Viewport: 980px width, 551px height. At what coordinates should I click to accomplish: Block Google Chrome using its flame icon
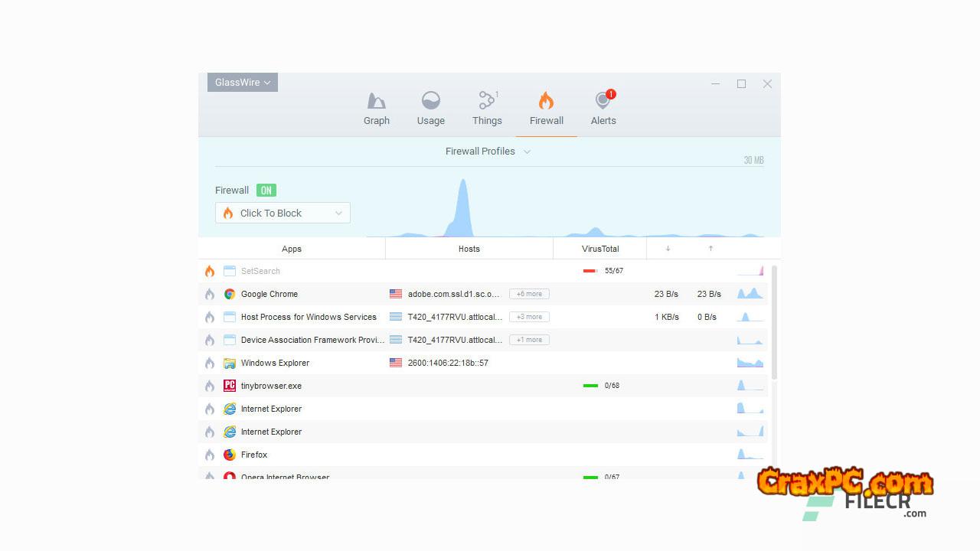coord(210,294)
